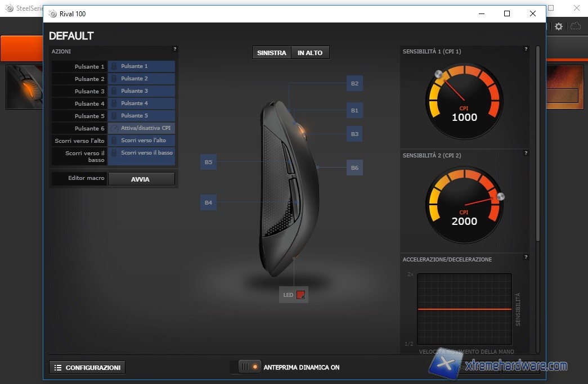Select the B5 side button marker
This screenshot has width=588, height=384.
pyautogui.click(x=208, y=162)
